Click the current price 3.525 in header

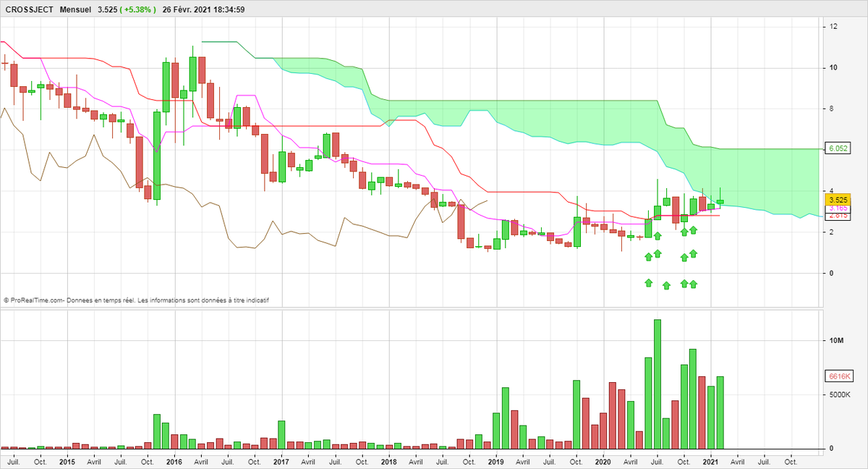coord(109,9)
